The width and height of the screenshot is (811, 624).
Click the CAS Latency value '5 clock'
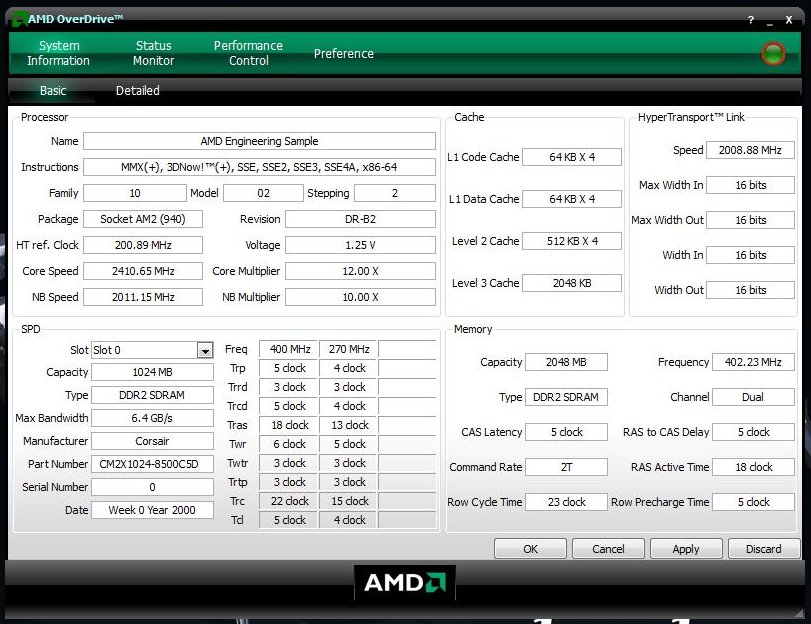coord(566,432)
